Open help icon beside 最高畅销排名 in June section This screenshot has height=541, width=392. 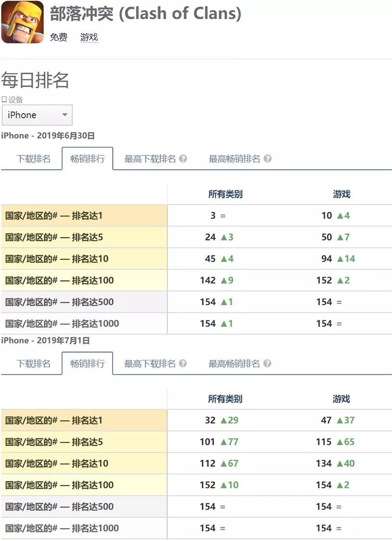(x=267, y=159)
